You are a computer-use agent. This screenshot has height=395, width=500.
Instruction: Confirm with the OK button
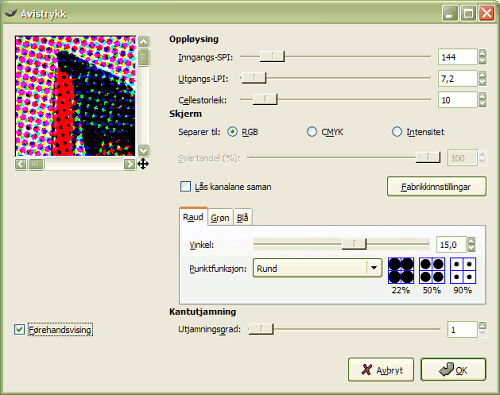[x=453, y=370]
